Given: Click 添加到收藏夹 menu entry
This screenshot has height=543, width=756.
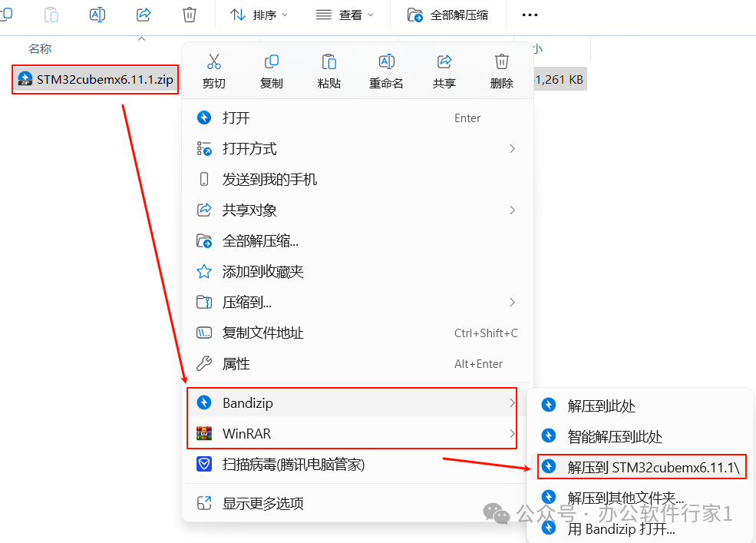Looking at the screenshot, I should (x=357, y=272).
